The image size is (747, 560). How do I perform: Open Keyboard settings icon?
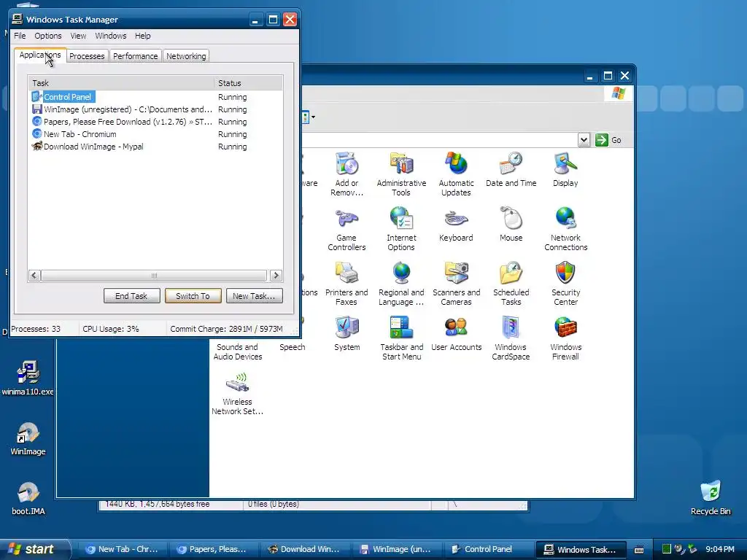pyautogui.click(x=456, y=225)
